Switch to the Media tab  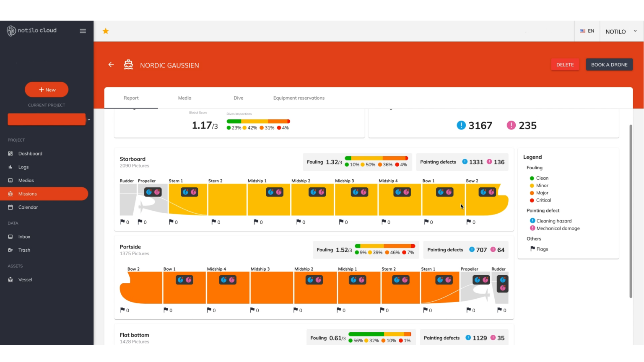[184, 98]
